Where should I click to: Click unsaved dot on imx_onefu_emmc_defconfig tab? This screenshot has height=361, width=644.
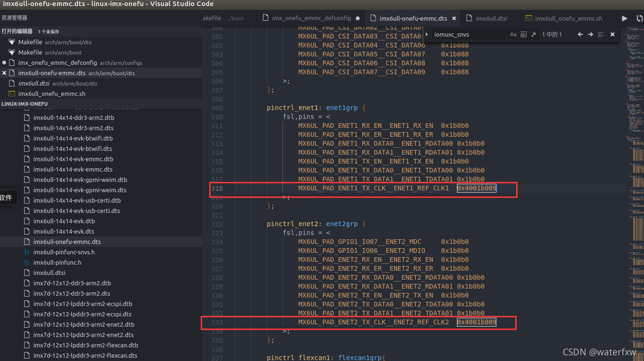pos(358,18)
